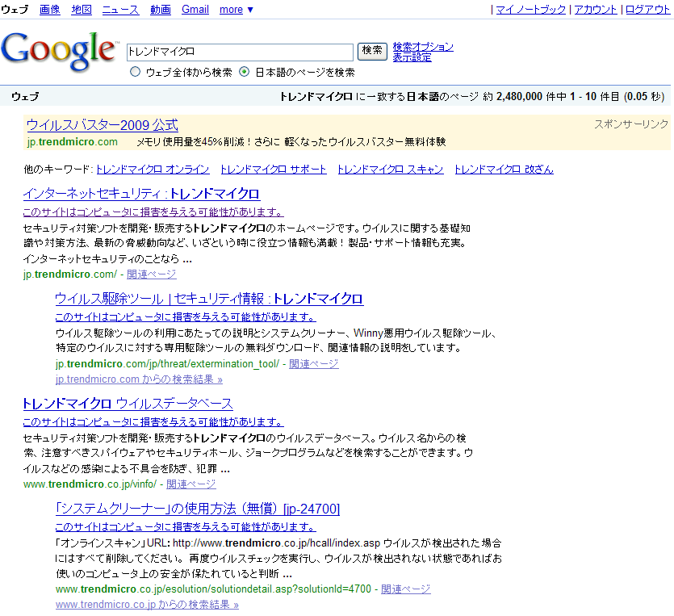The height and width of the screenshot is (616, 674).
Task: Click related keyword トレンドマイクロ サポート
Action: pos(274,170)
